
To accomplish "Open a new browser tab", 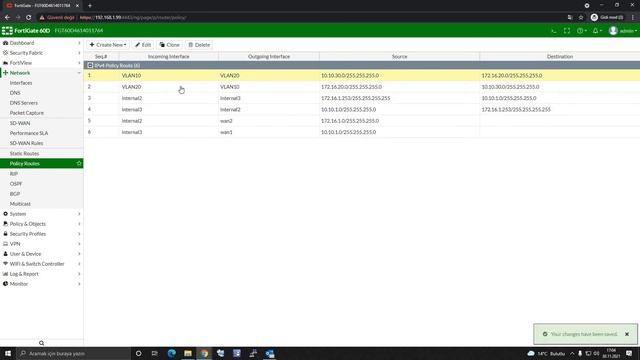I will [x=90, y=6].
